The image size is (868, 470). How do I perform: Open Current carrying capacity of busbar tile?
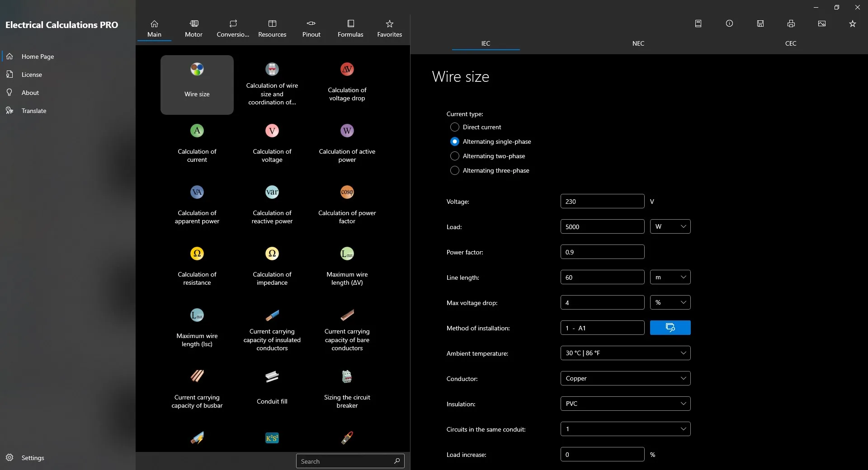pos(197,392)
